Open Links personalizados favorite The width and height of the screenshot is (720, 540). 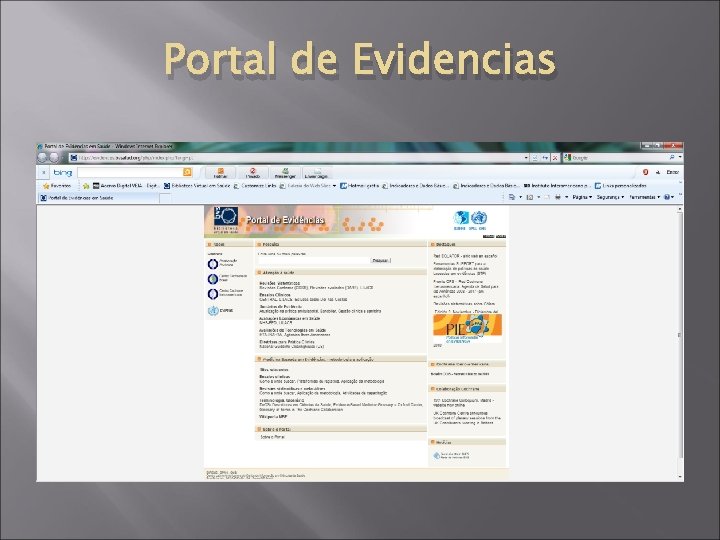(621, 186)
